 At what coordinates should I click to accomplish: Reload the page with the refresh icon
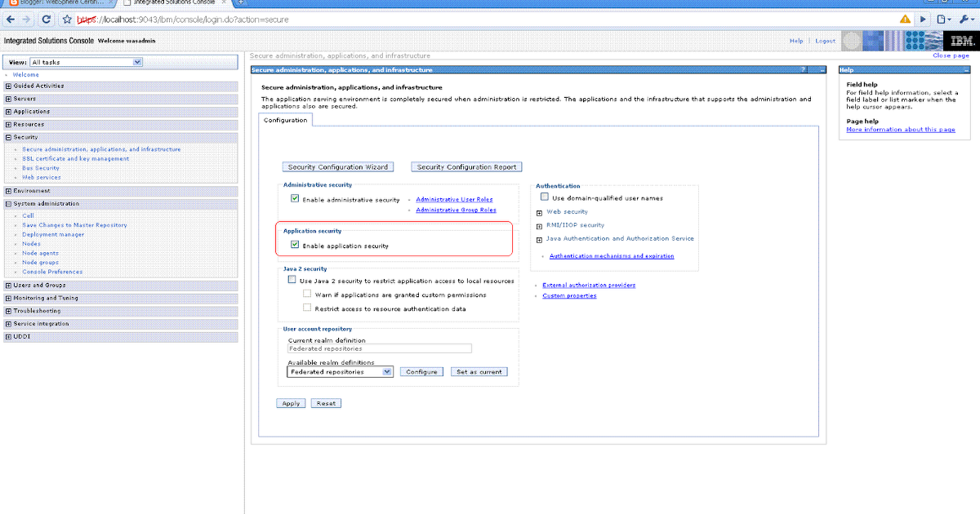(x=47, y=19)
